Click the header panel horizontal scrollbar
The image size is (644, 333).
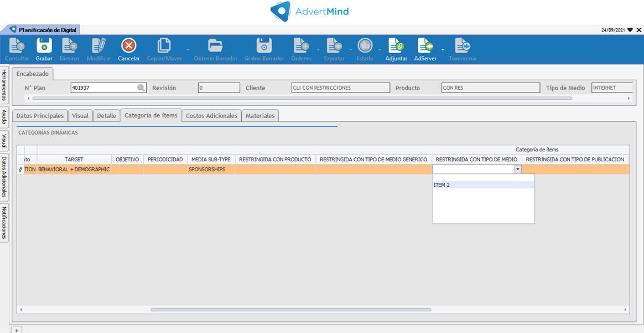pos(302,99)
